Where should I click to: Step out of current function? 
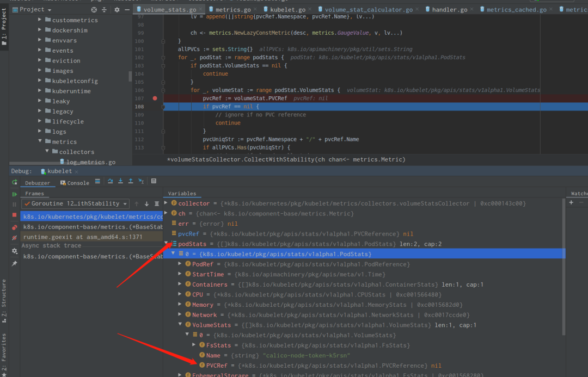(x=131, y=181)
